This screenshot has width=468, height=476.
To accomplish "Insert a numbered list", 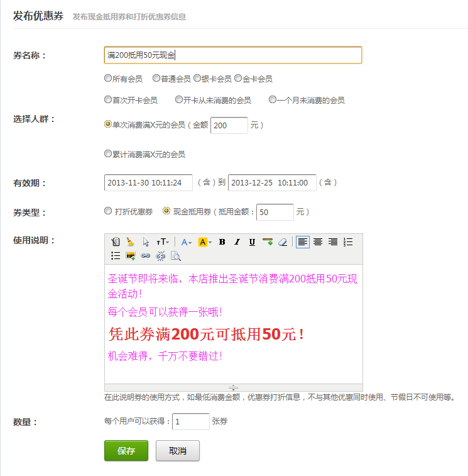I will tap(348, 242).
